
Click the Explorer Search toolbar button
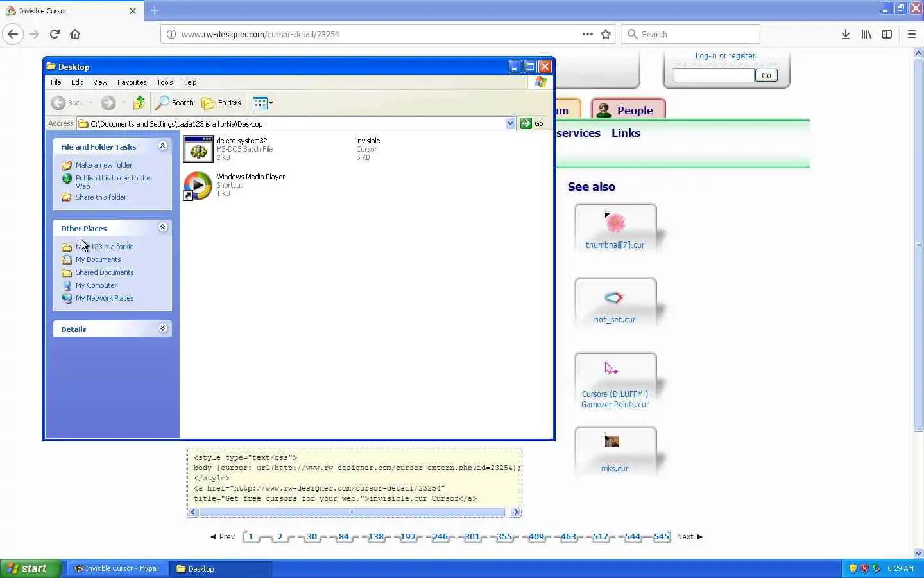175,103
